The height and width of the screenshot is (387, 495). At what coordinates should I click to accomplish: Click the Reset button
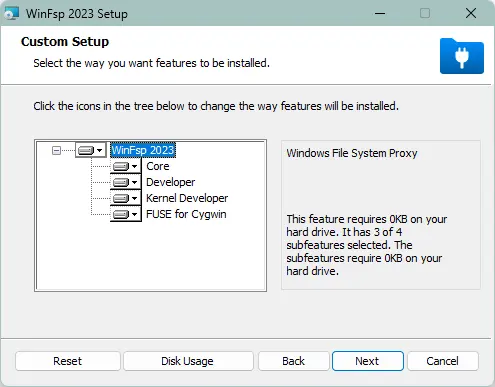[68, 361]
